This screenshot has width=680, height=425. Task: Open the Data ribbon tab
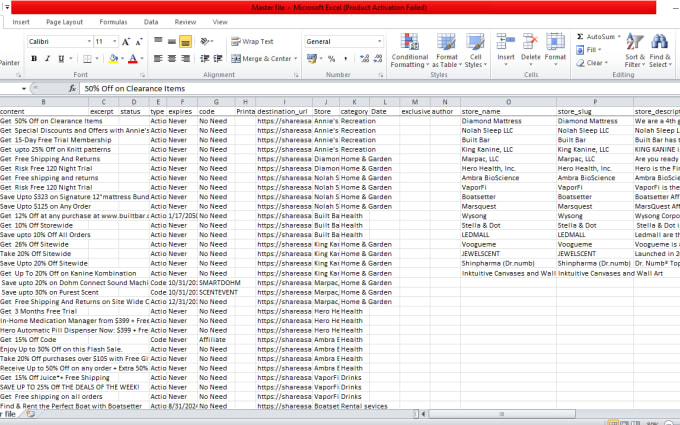[151, 22]
